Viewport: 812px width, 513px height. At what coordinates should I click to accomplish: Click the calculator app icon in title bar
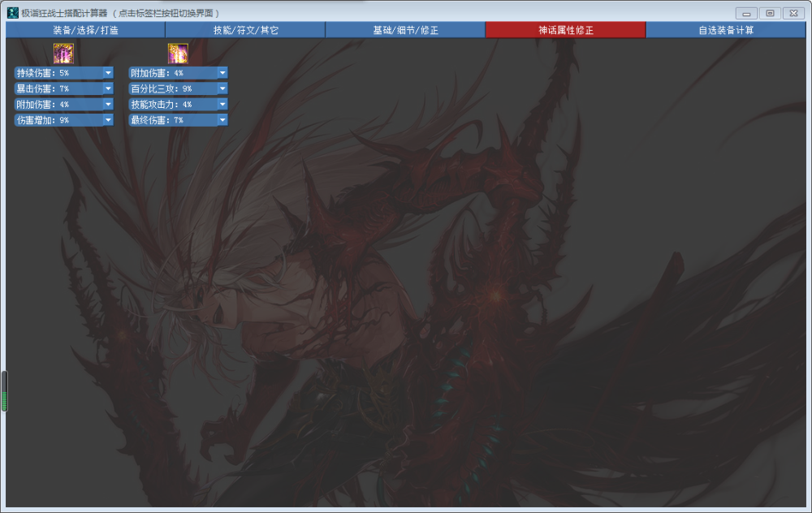tap(13, 13)
